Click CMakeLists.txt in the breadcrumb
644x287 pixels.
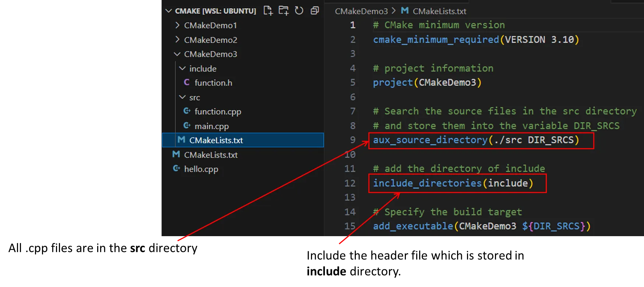click(x=439, y=11)
